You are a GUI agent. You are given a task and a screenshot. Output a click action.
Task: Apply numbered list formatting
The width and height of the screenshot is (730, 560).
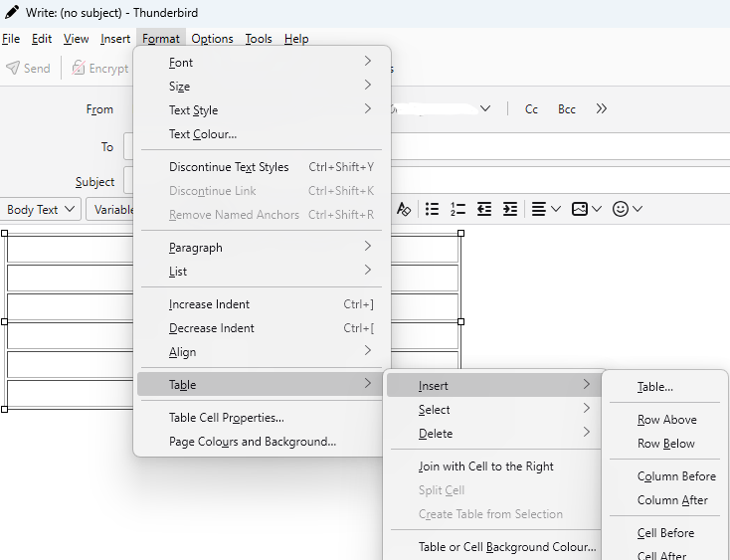(457, 209)
